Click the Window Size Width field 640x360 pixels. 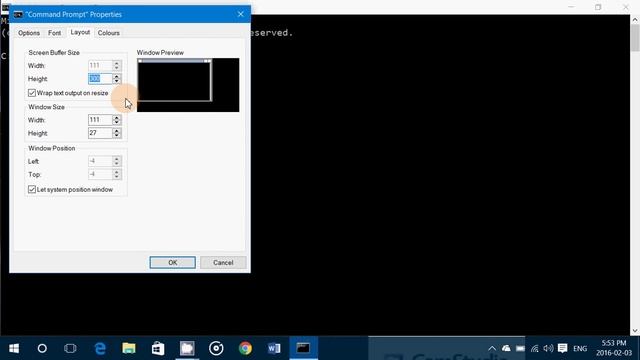point(100,120)
